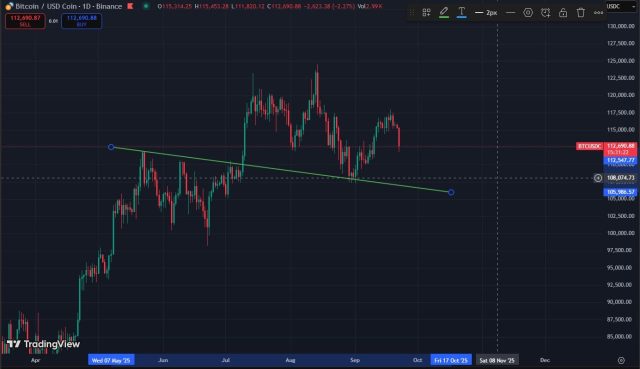640x369 pixels.
Task: Click the 100,000.00 price axis label
Action: click(621, 233)
